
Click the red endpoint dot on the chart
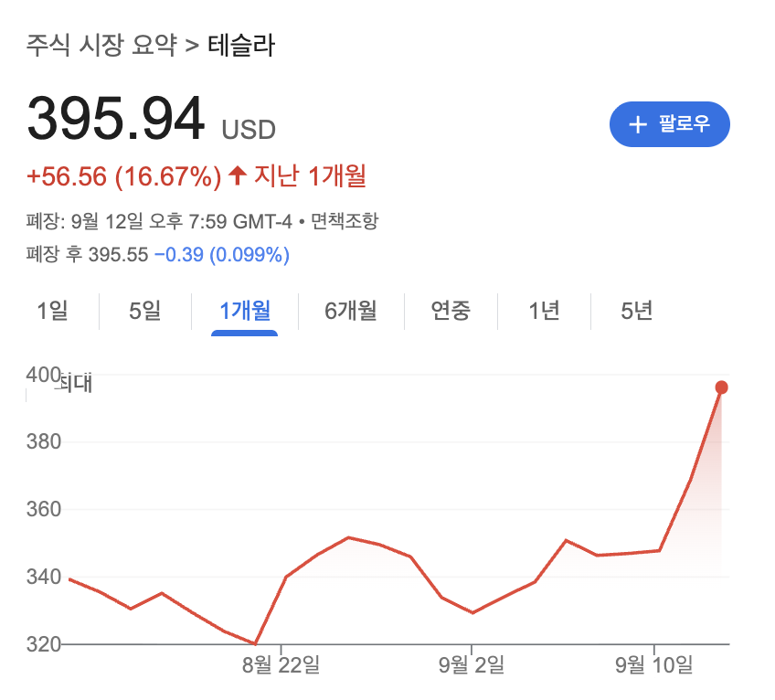pyautogui.click(x=721, y=387)
